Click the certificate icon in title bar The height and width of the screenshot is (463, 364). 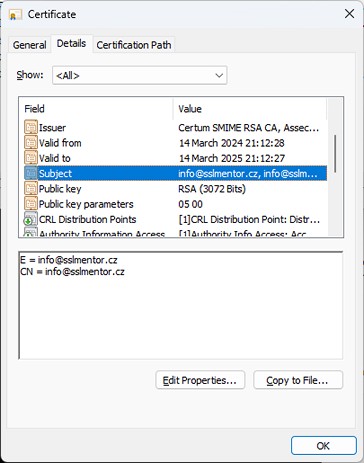15,14
